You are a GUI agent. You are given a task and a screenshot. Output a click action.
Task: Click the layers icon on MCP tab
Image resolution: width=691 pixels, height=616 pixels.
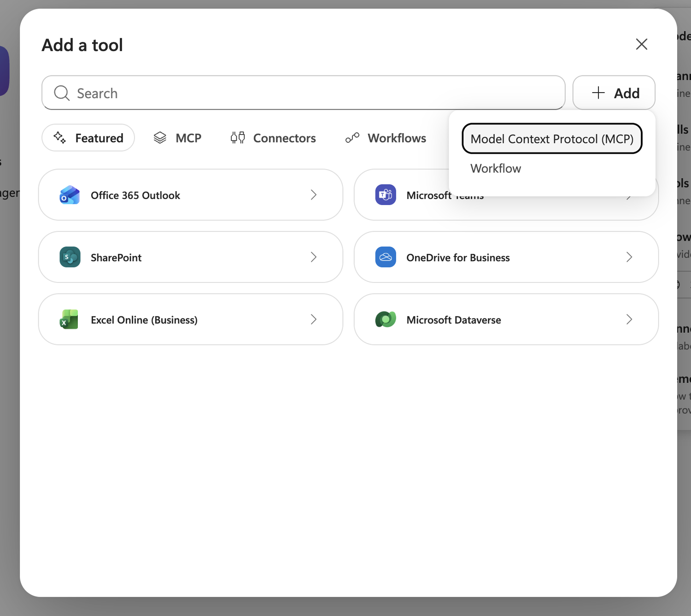160,138
